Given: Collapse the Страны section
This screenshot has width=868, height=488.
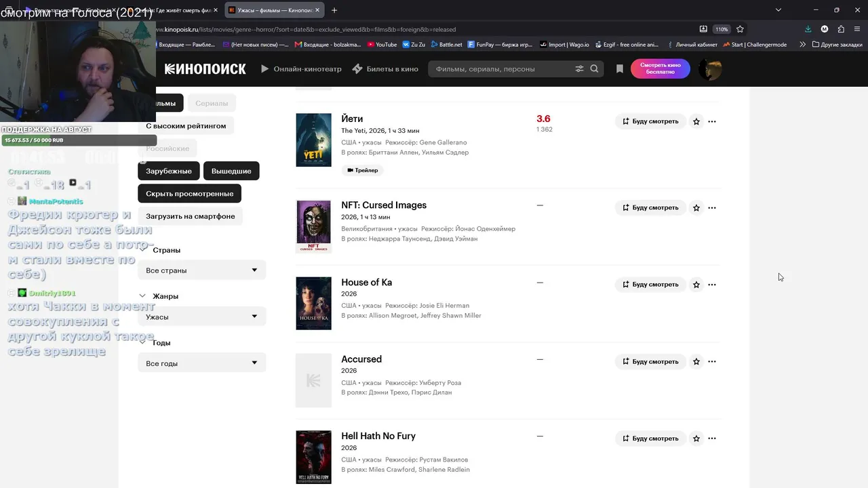Looking at the screenshot, I should pos(142,249).
